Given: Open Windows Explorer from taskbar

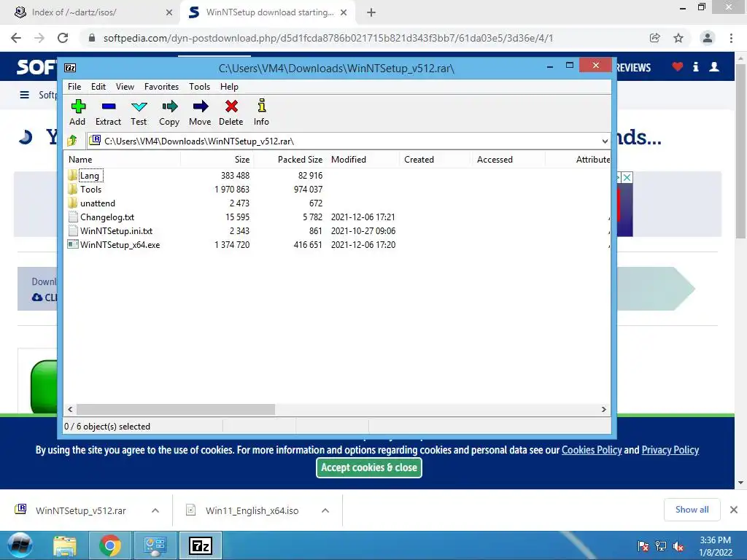Looking at the screenshot, I should click(65, 545).
